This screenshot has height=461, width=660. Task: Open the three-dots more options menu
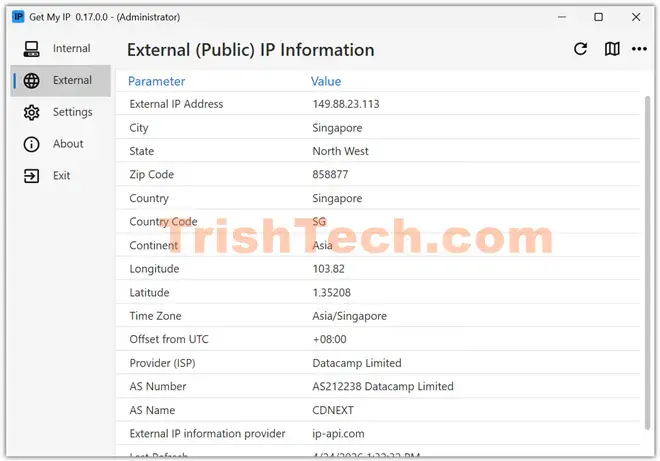click(640, 49)
